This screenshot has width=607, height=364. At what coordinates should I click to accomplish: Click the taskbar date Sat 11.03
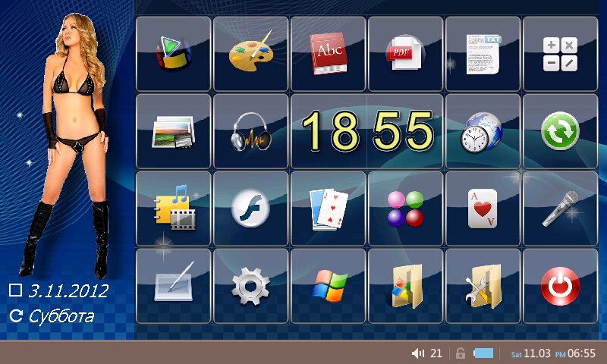coord(530,353)
